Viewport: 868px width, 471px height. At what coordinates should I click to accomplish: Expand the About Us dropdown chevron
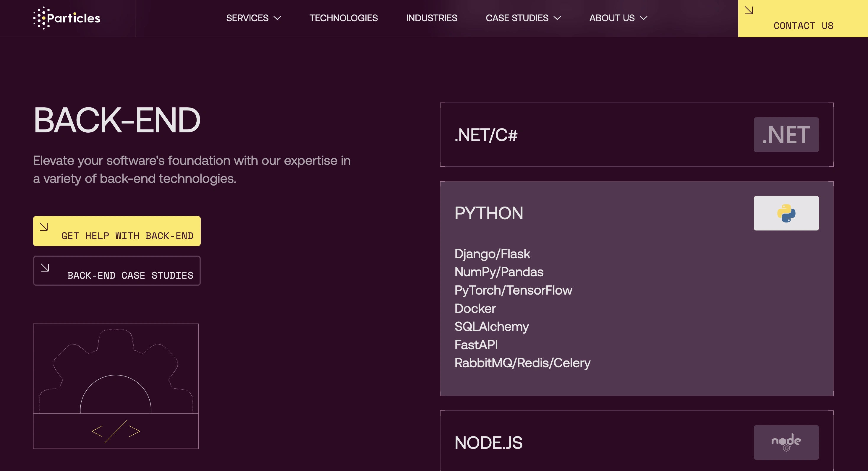[x=644, y=18]
